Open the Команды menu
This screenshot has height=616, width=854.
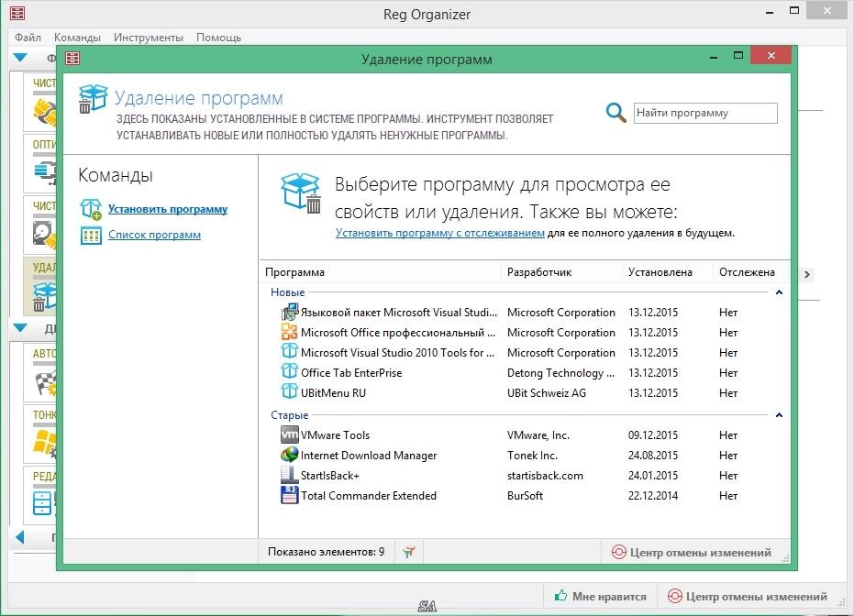coord(77,38)
